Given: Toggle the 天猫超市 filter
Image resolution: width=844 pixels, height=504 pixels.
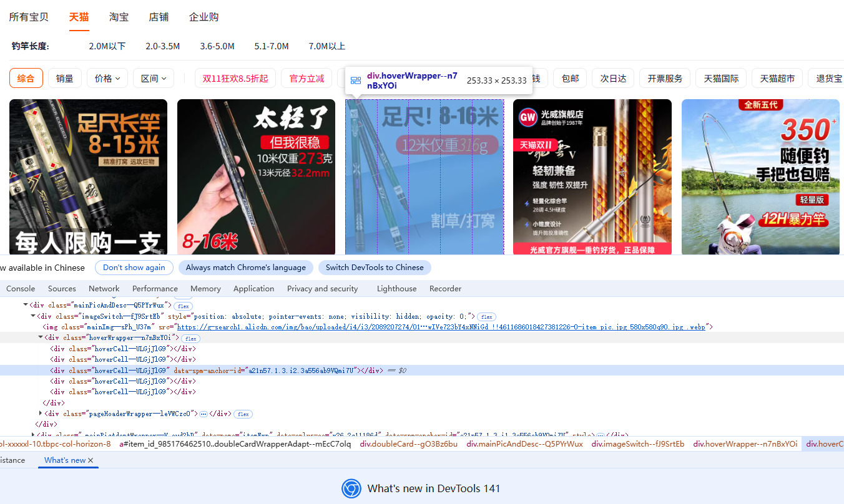Looking at the screenshot, I should [x=777, y=78].
